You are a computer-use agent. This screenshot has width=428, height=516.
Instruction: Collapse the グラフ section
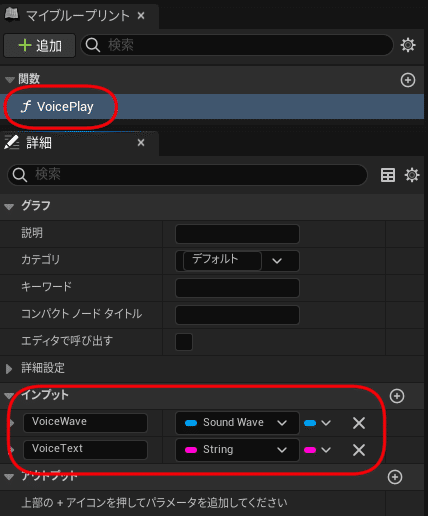[x=9, y=207]
